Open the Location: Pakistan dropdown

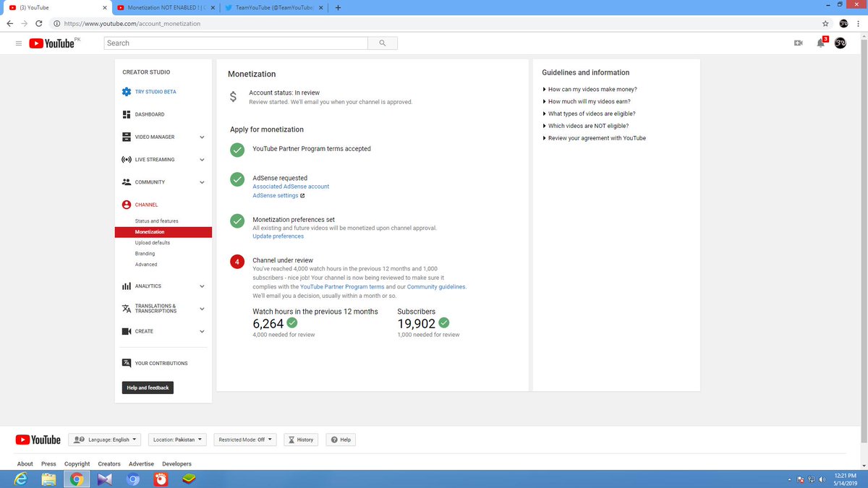177,440
